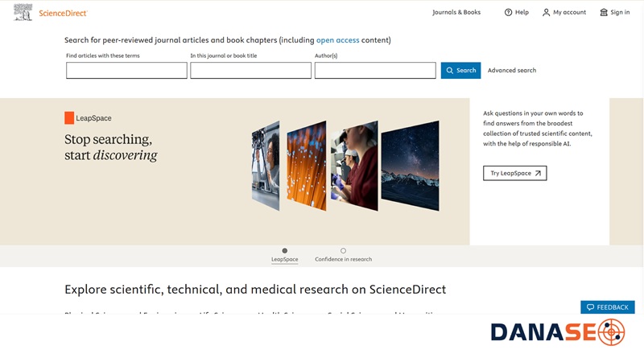This screenshot has width=644, height=362.
Task: Open Journals & Books
Action: click(x=456, y=12)
